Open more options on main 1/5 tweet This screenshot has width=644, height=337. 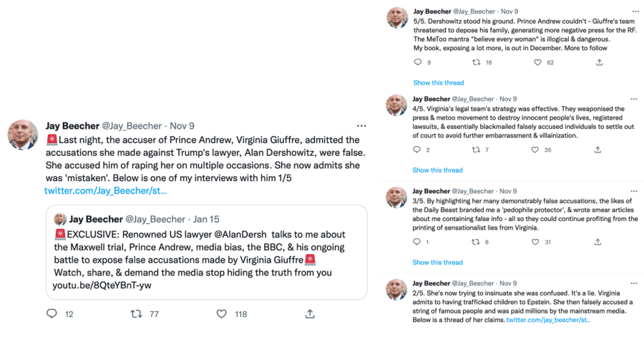click(361, 126)
